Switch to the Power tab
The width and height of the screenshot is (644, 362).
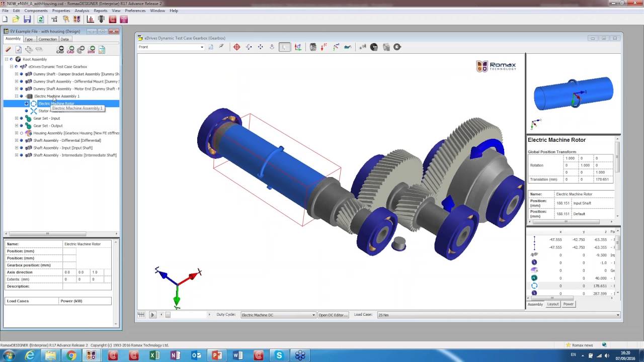coord(569,304)
